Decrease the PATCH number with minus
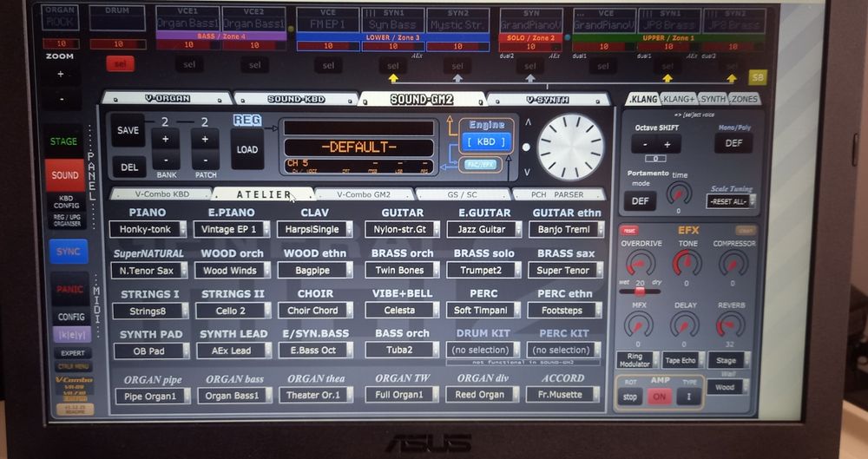The height and width of the screenshot is (459, 868). tap(205, 160)
